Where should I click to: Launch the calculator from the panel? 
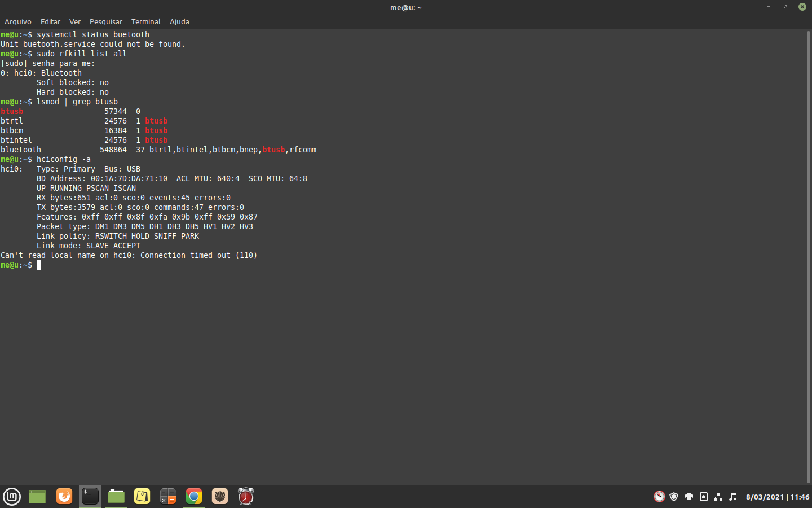click(x=168, y=496)
